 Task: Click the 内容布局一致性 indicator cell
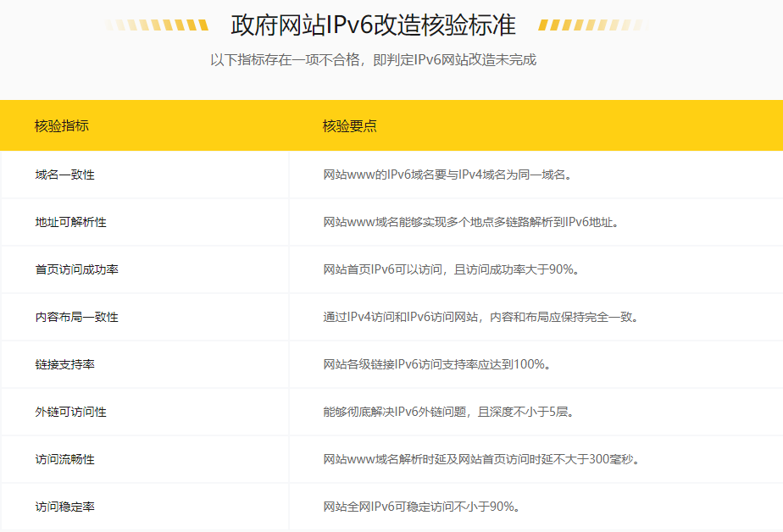[77, 317]
